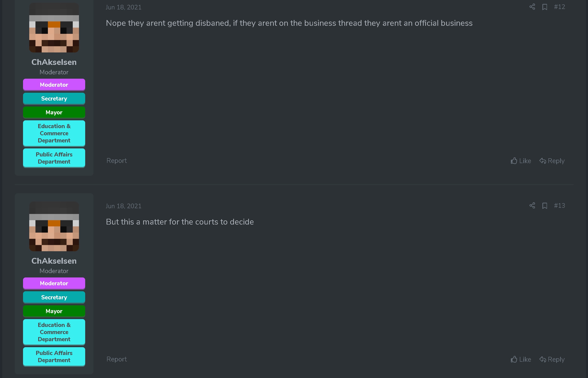Click share icon on post #12
Viewport: 588px width, 378px height.
click(532, 7)
